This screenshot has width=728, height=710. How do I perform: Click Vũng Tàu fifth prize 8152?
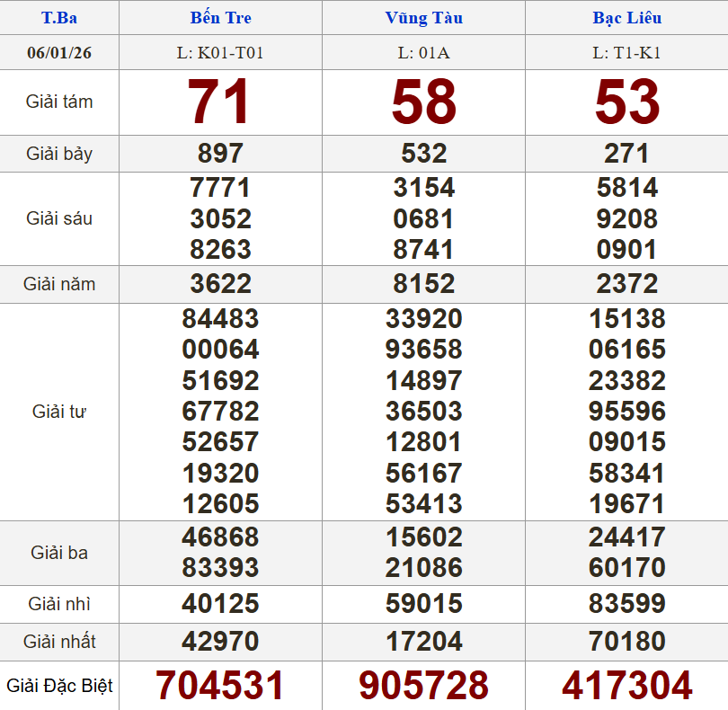(423, 284)
